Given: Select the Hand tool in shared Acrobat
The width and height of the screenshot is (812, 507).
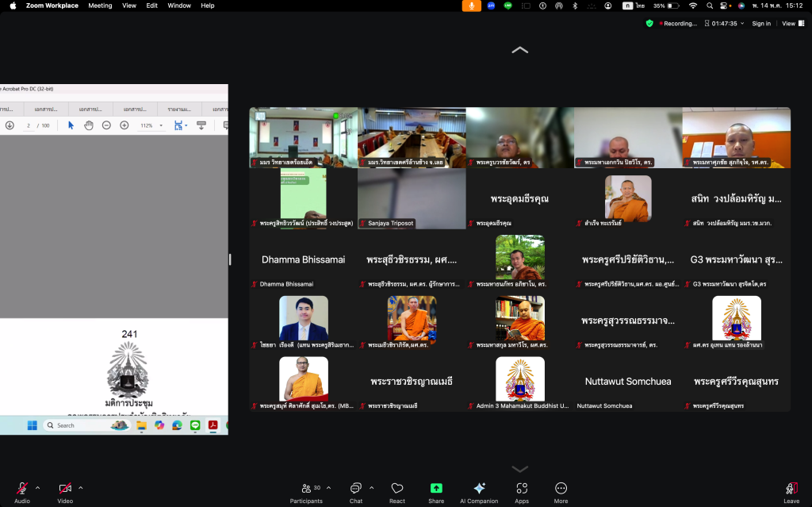Looking at the screenshot, I should tap(89, 125).
